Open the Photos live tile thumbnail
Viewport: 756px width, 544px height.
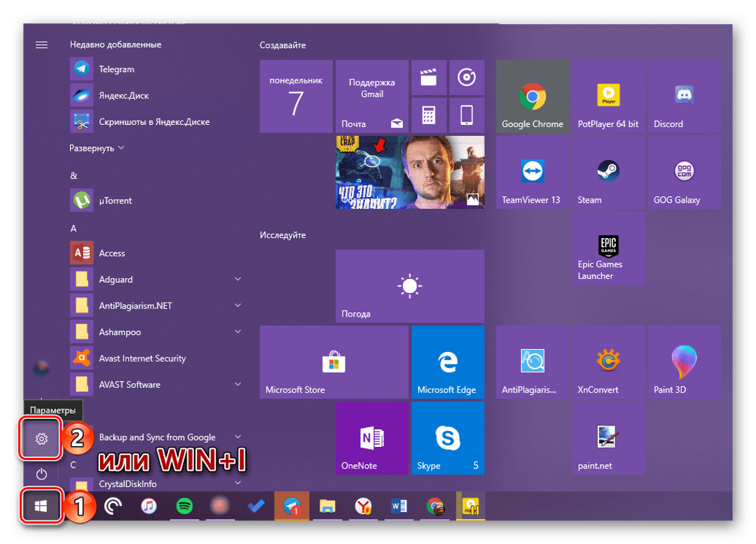click(x=409, y=172)
